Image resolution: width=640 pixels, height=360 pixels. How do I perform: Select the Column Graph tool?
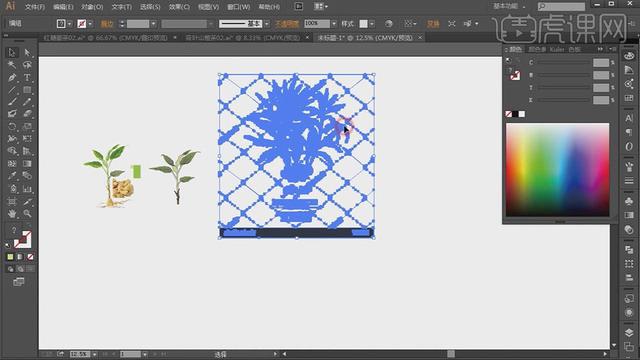(x=27, y=189)
